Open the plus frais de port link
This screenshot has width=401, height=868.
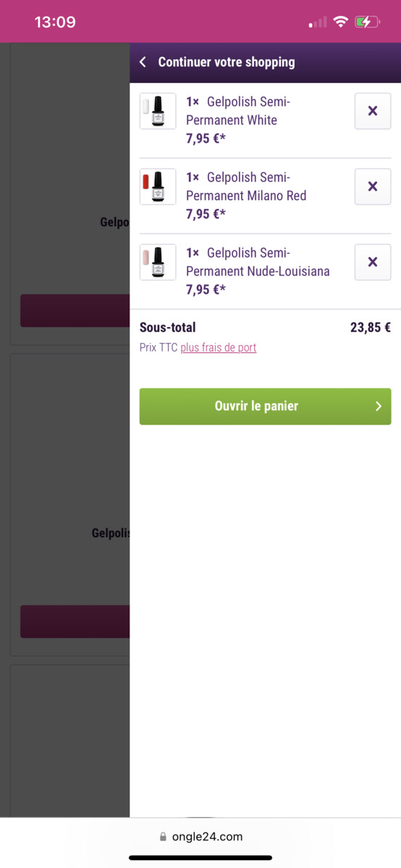219,347
